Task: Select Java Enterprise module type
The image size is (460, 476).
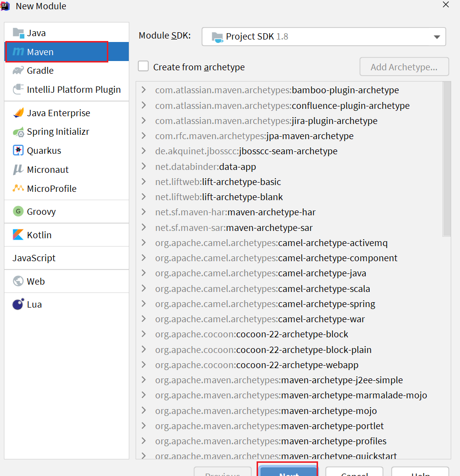Action: pos(67,113)
